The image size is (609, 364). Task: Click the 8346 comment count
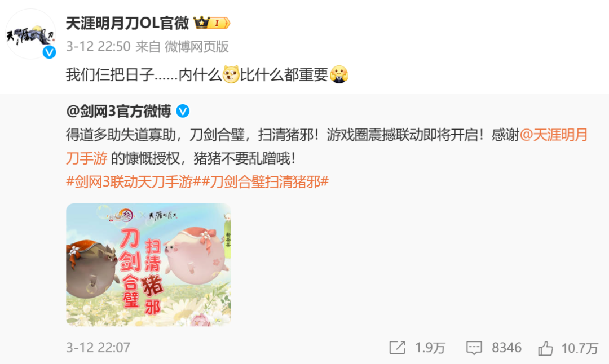tap(506, 347)
